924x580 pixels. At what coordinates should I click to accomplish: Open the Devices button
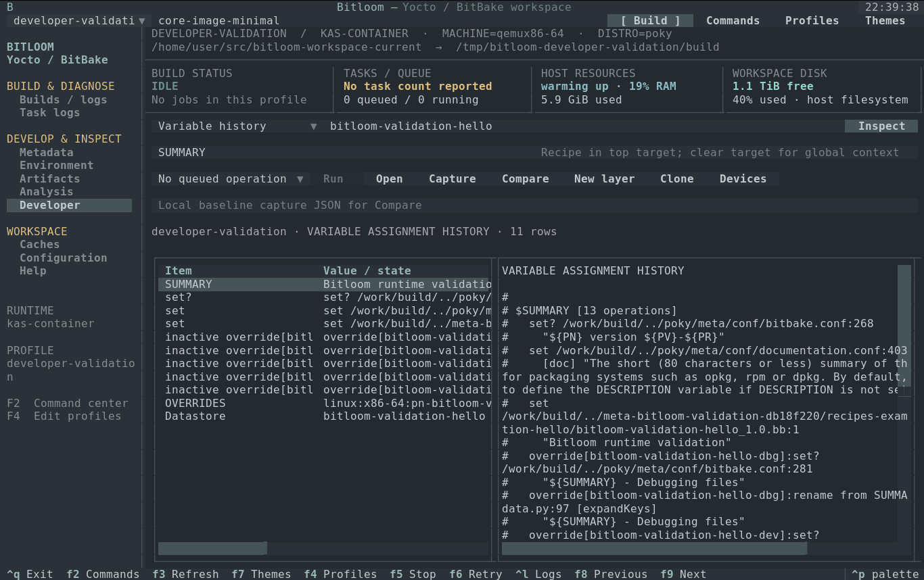(743, 179)
